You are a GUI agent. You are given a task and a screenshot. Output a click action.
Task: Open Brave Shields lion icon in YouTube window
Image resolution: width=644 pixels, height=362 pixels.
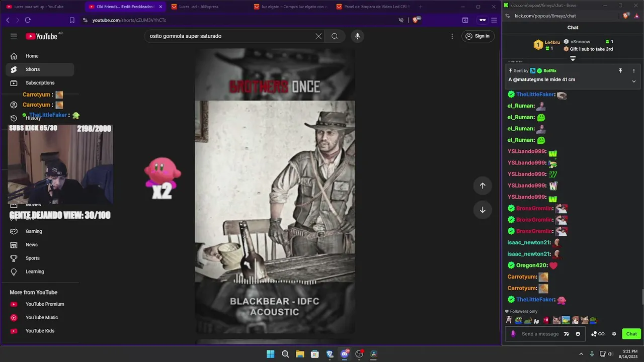(416, 20)
